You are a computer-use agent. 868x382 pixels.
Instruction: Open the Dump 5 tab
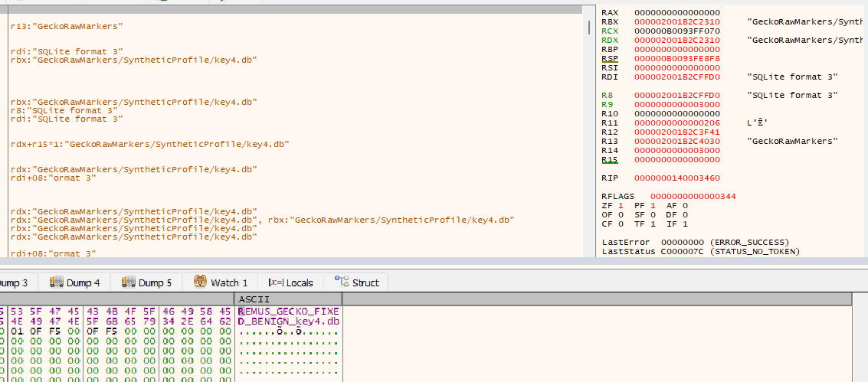click(146, 282)
